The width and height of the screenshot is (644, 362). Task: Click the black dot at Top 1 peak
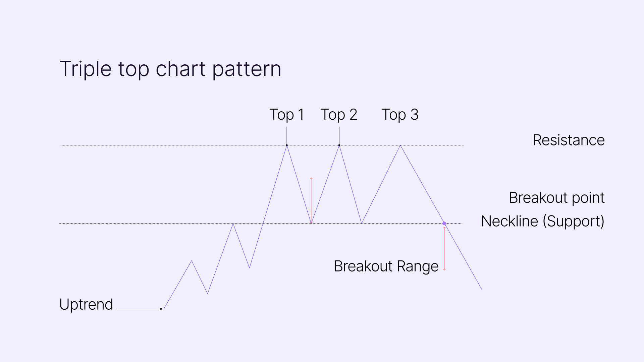[x=287, y=145]
